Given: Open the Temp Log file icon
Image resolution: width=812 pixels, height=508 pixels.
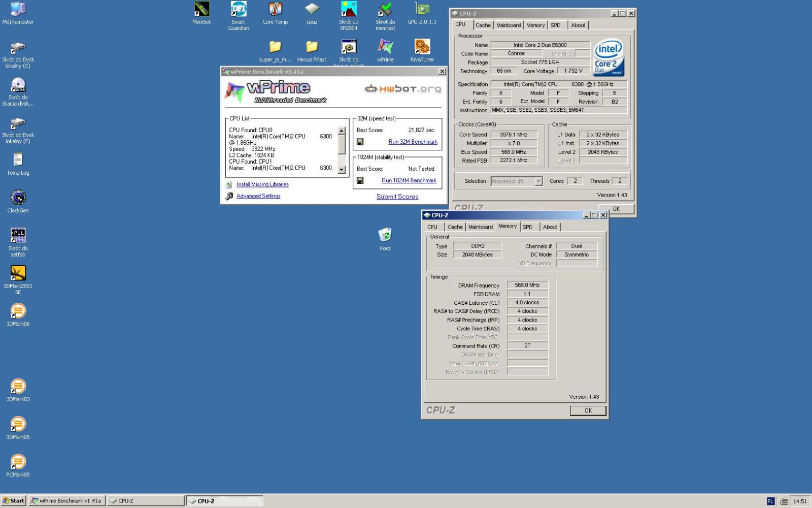Looking at the screenshot, I should 18,164.
